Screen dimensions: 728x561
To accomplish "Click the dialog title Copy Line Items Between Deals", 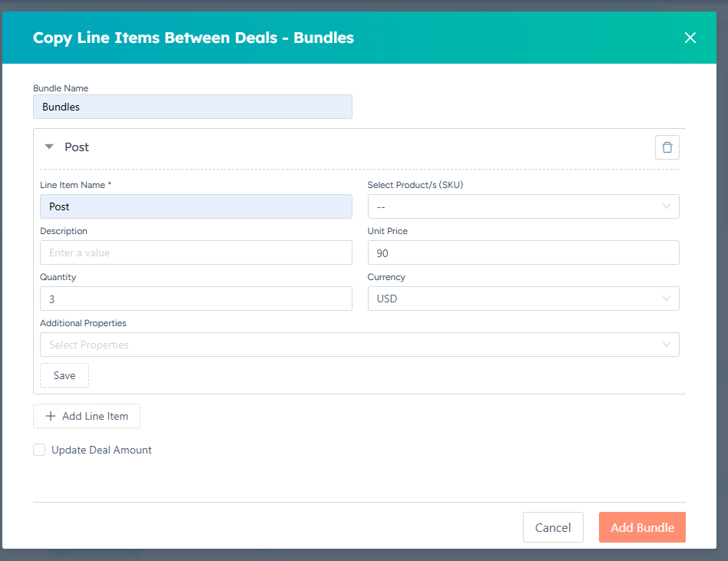I will [x=194, y=38].
